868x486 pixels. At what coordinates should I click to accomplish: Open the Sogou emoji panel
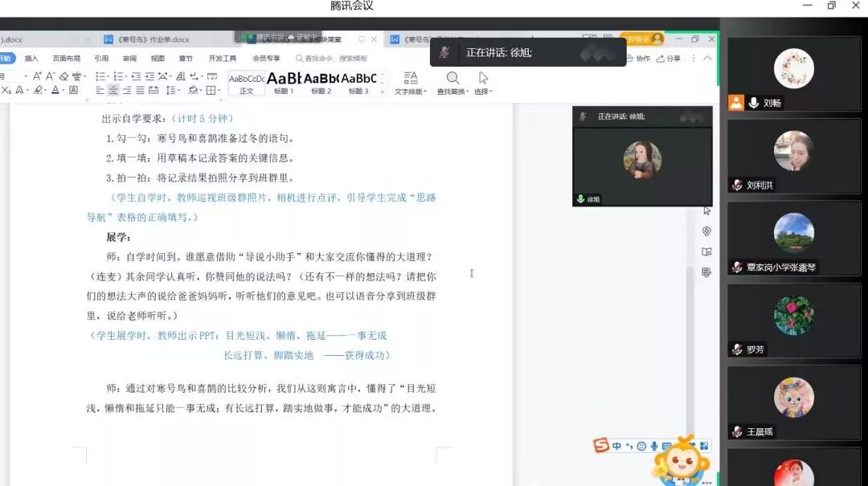641,446
